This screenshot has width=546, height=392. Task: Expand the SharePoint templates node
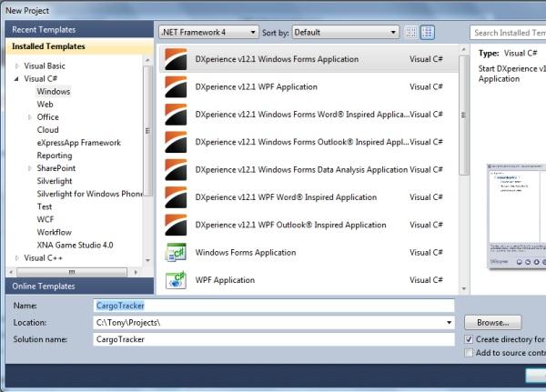click(x=30, y=168)
